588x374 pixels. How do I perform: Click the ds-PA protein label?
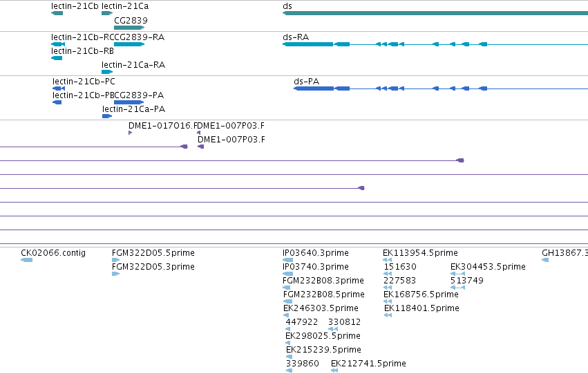coord(306,82)
